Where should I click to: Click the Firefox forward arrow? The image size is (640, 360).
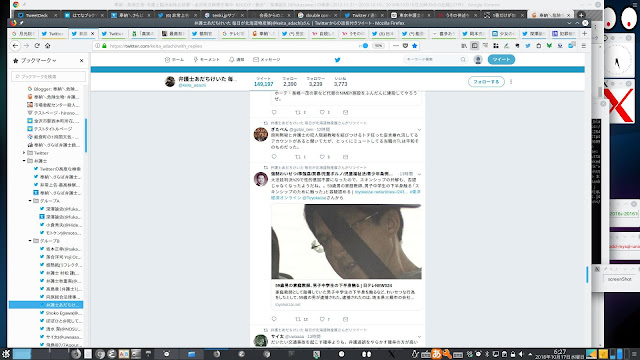click(27, 46)
